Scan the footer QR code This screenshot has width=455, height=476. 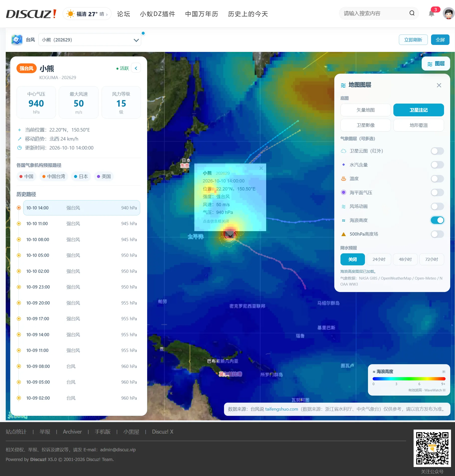[432, 448]
